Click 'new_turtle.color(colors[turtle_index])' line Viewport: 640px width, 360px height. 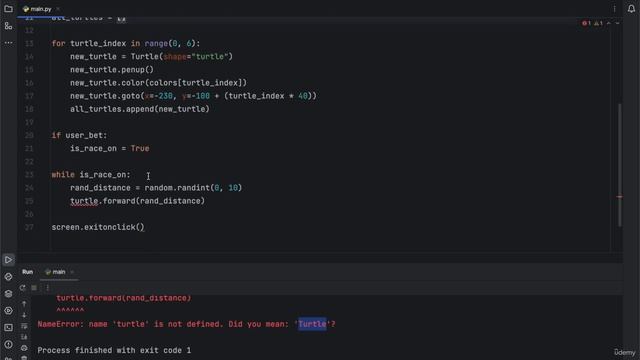point(158,83)
